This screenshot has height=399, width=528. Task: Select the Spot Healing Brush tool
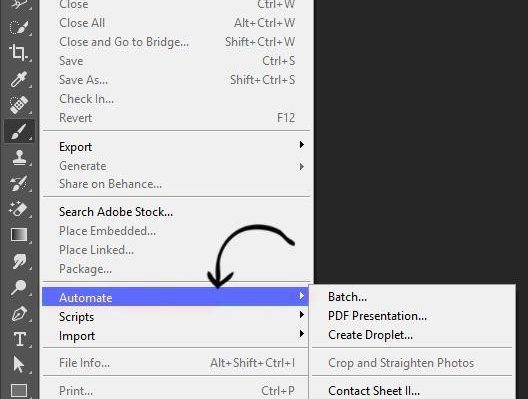click(x=19, y=105)
